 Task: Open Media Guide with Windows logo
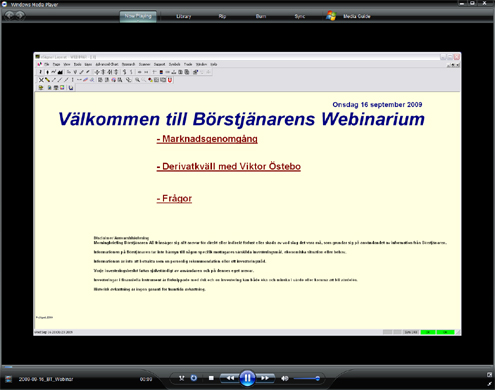pos(349,16)
